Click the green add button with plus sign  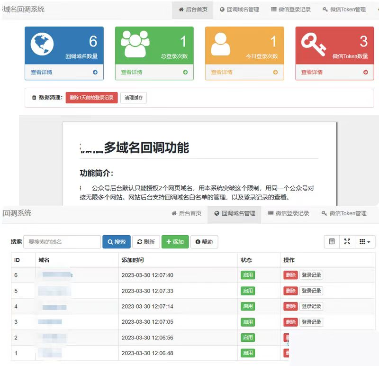click(175, 242)
